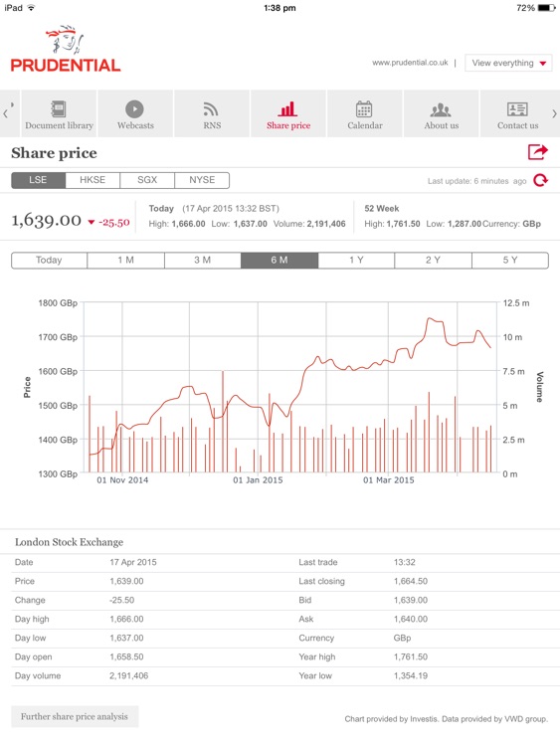Tap the 13:32 Last trade value
The width and height of the screenshot is (560, 746).
(405, 562)
